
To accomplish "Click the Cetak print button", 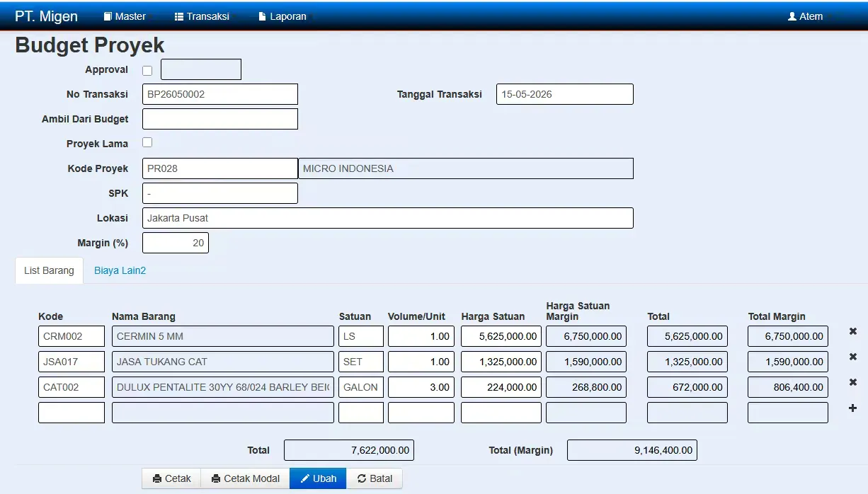I will [172, 478].
